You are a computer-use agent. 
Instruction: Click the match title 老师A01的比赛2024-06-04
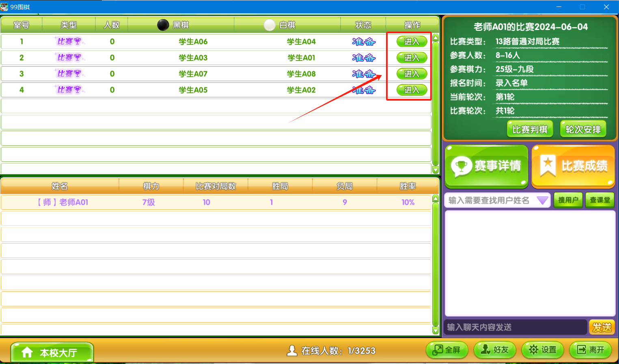point(531,27)
